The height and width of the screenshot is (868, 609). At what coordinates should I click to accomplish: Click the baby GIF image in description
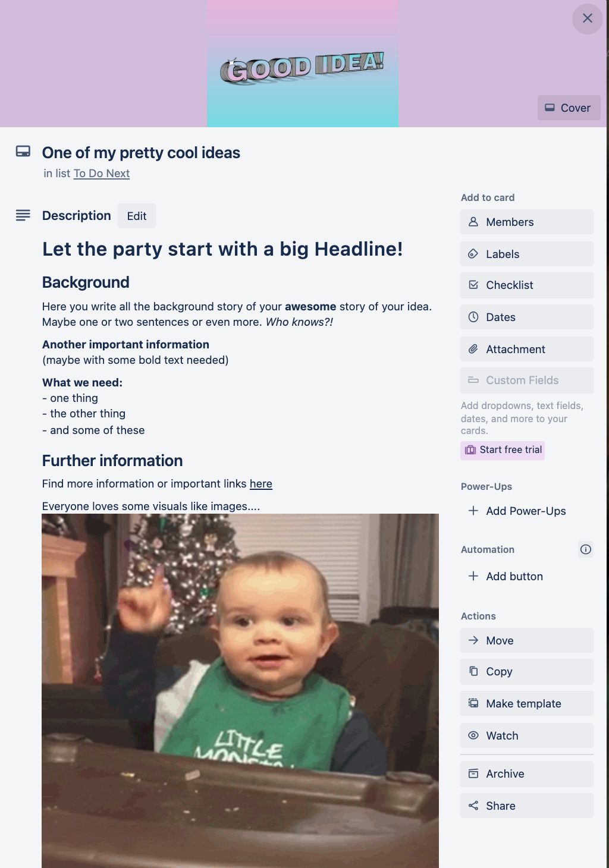coord(240,691)
